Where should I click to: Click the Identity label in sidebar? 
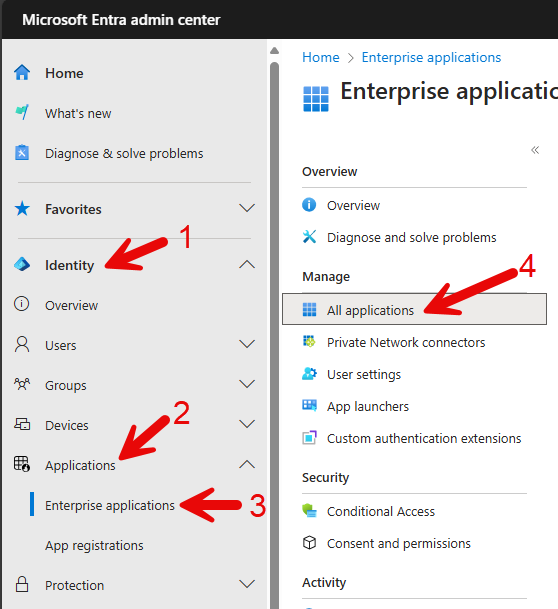coord(69,265)
